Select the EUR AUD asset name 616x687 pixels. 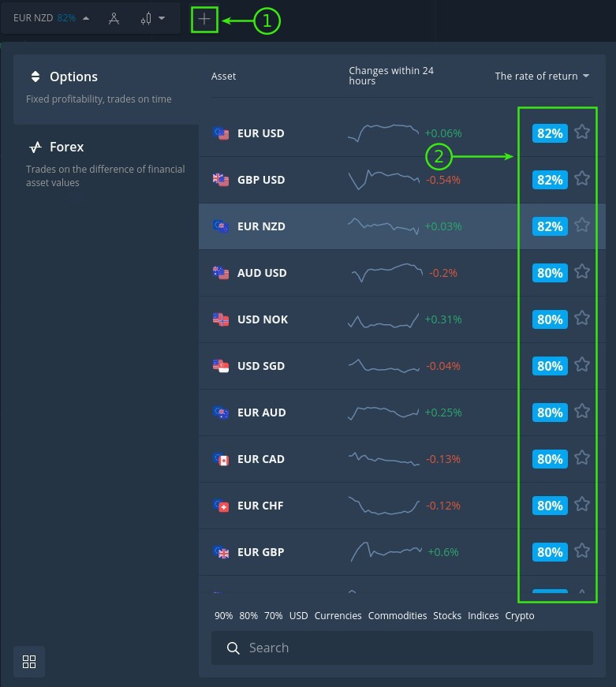click(x=262, y=413)
